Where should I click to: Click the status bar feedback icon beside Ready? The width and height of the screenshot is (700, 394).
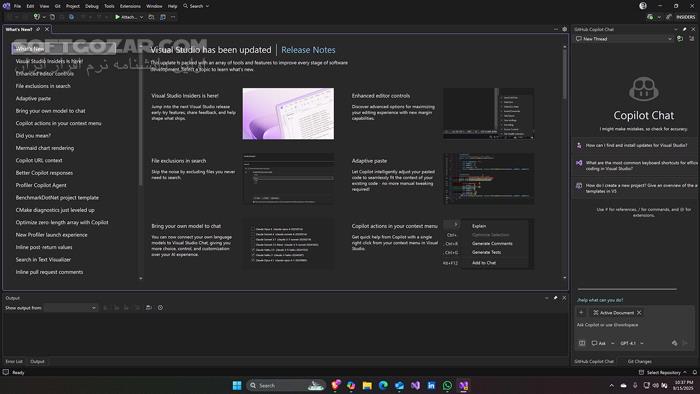point(6,372)
